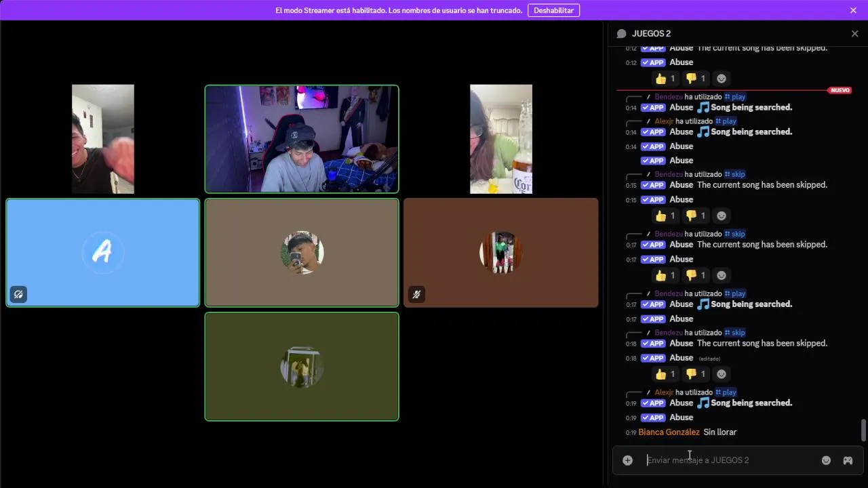Click music note icon in 0:17 'Song being searched' message
This screenshot has height=488, width=868.
point(703,304)
